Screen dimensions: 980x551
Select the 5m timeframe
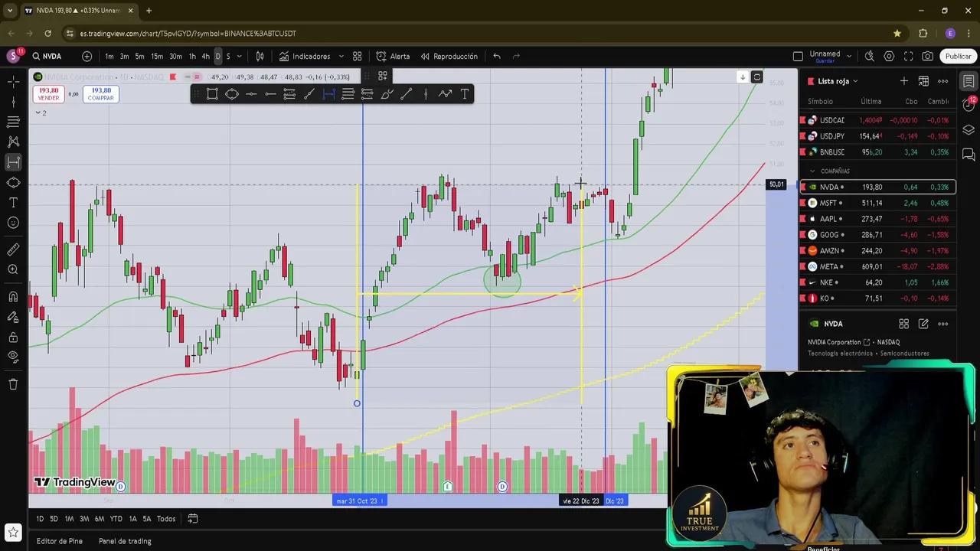pos(139,56)
